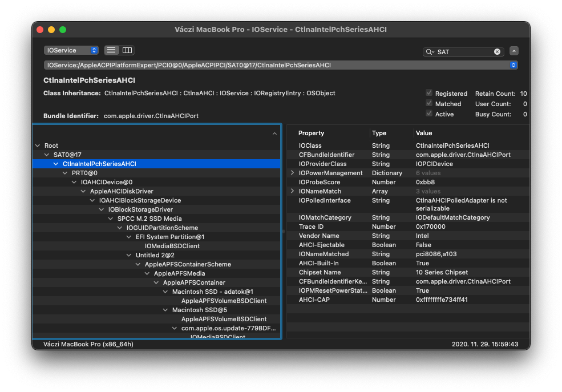Select the Vendor Name Intel row
Viewport: 562px width, 392px height.
click(x=409, y=236)
